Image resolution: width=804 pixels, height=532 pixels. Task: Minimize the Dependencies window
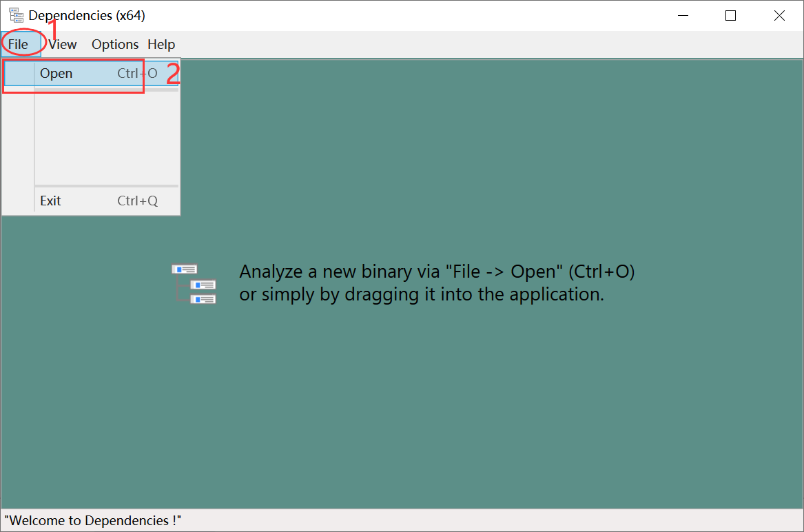pyautogui.click(x=683, y=15)
